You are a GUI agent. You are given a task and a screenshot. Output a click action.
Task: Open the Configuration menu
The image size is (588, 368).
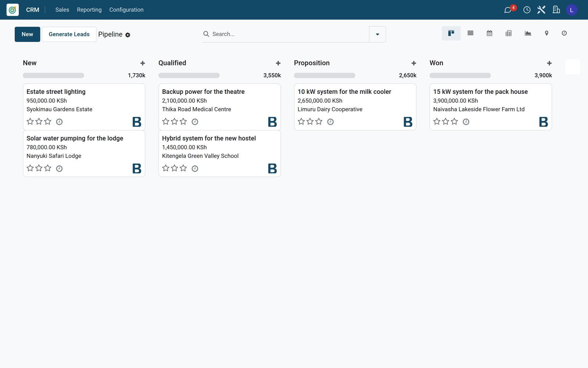coord(126,10)
